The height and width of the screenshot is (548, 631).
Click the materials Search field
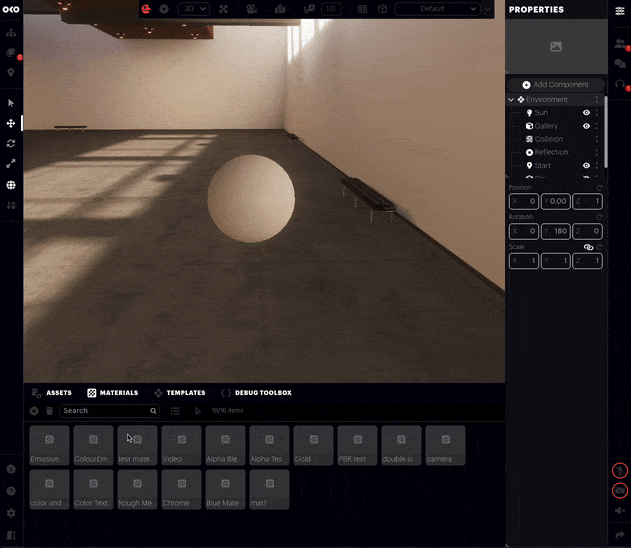(108, 411)
